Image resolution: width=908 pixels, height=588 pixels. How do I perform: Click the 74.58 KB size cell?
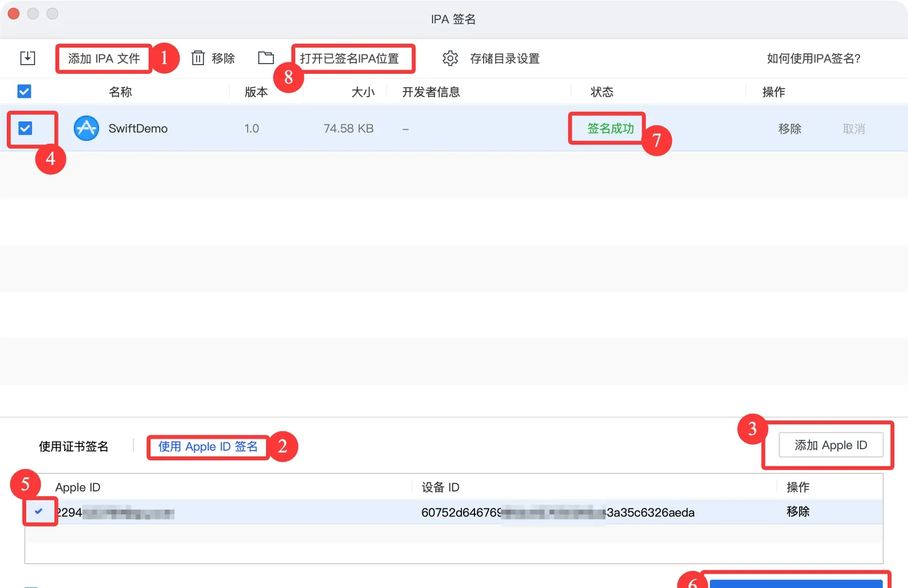click(348, 128)
